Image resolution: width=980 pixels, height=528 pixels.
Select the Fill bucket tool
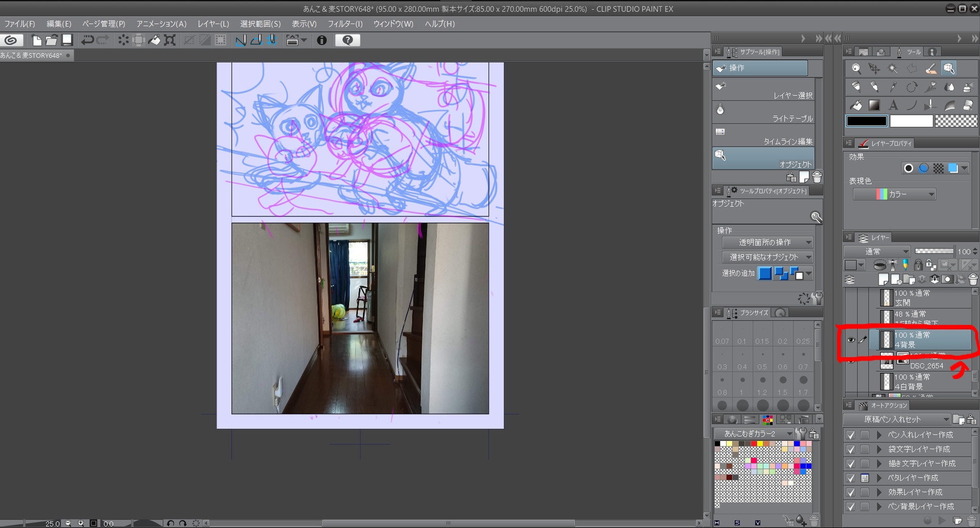pos(856,106)
